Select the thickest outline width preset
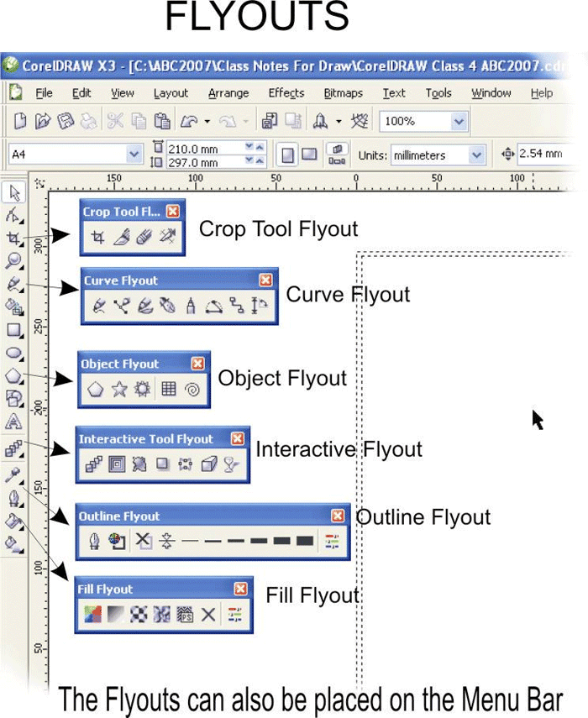 coord(305,541)
